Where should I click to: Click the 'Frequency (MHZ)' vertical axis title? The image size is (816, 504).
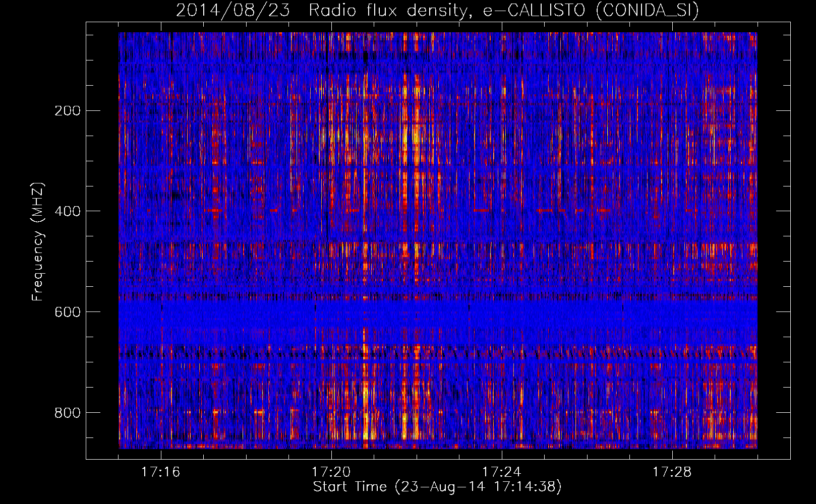38,241
